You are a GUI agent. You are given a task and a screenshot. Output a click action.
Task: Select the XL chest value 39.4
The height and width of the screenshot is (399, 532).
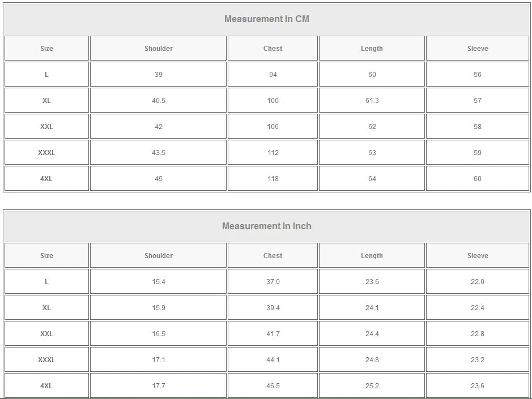pyautogui.click(x=273, y=308)
